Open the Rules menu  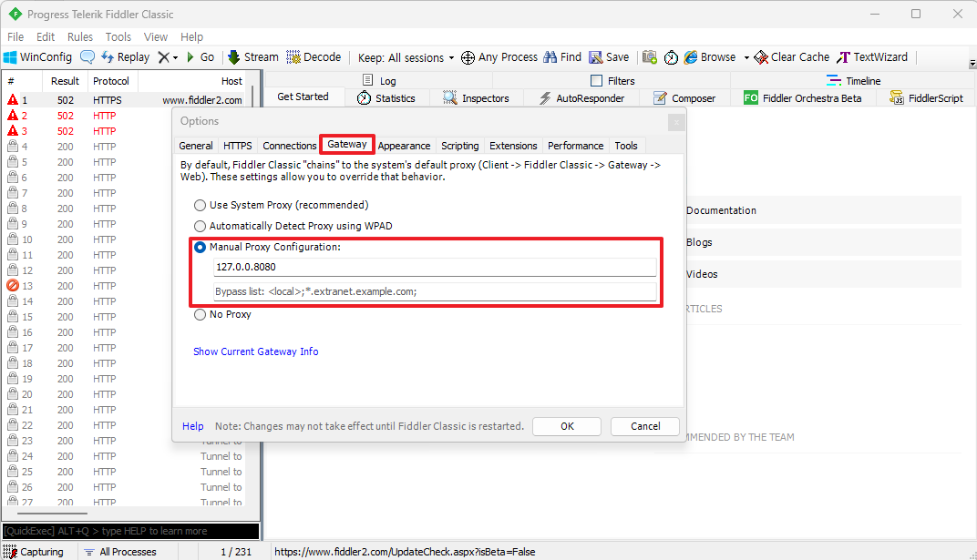coord(80,36)
